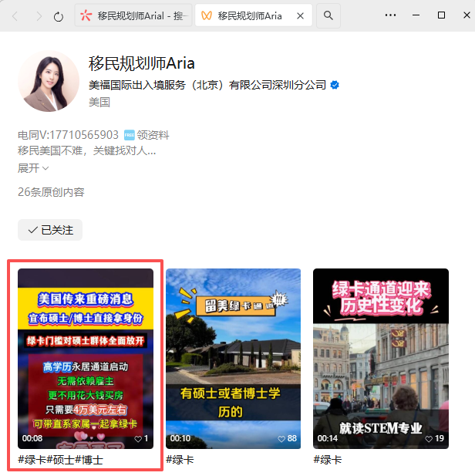The height and width of the screenshot is (476, 475).
Task: Click the blue verified badge icon
Action: point(335,85)
